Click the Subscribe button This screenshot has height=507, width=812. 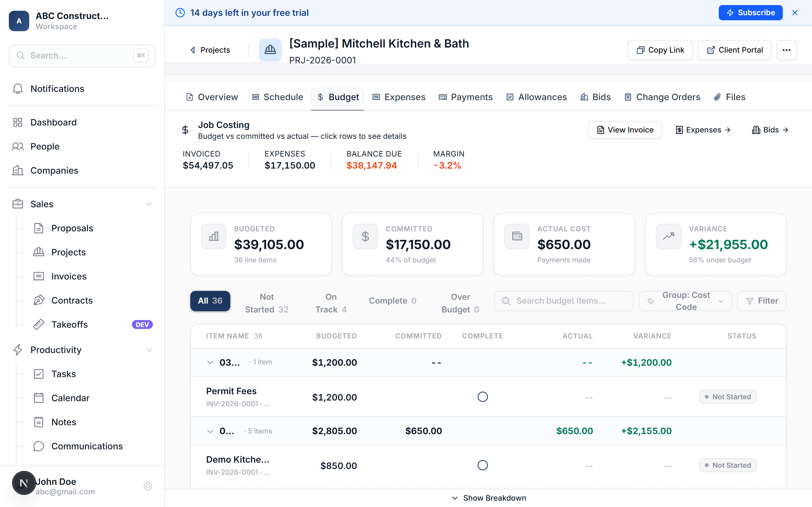(x=750, y=12)
